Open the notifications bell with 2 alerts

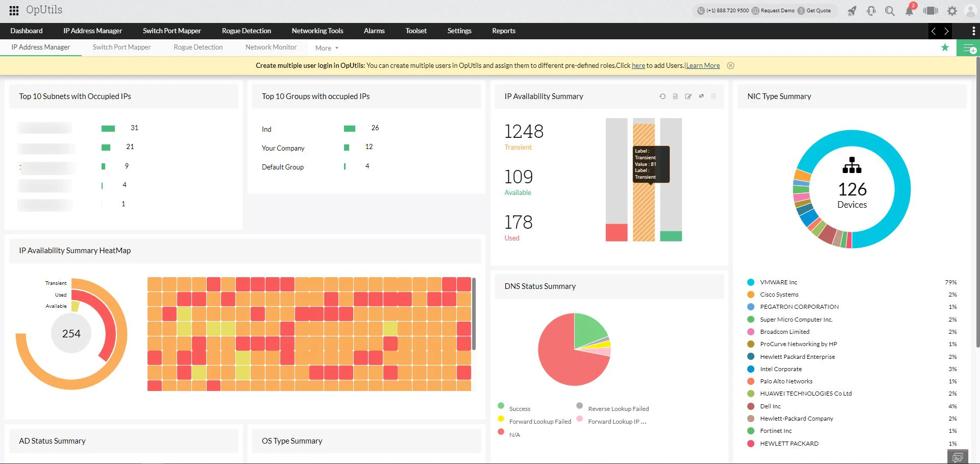coord(910,11)
